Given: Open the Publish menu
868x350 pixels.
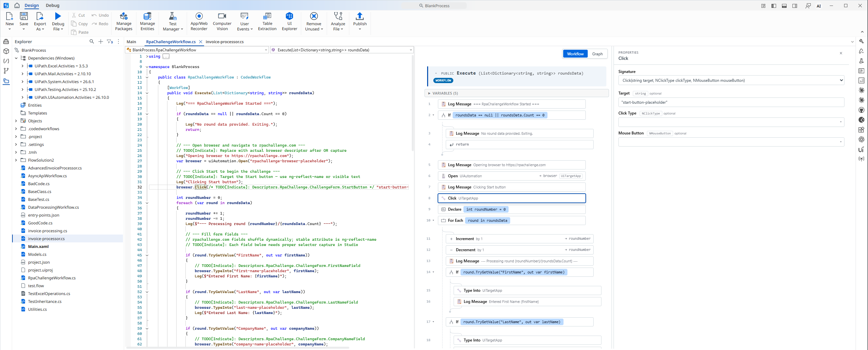Looking at the screenshot, I should (359, 22).
